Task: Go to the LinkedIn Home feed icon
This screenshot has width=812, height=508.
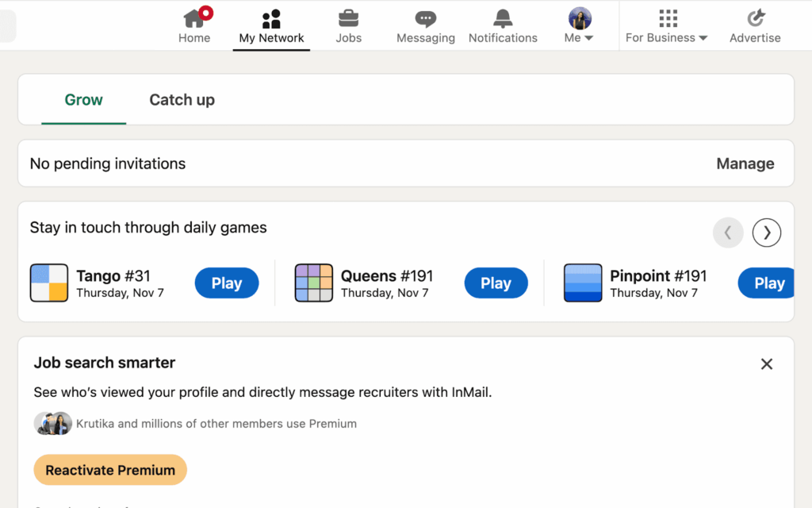Action: (194, 18)
